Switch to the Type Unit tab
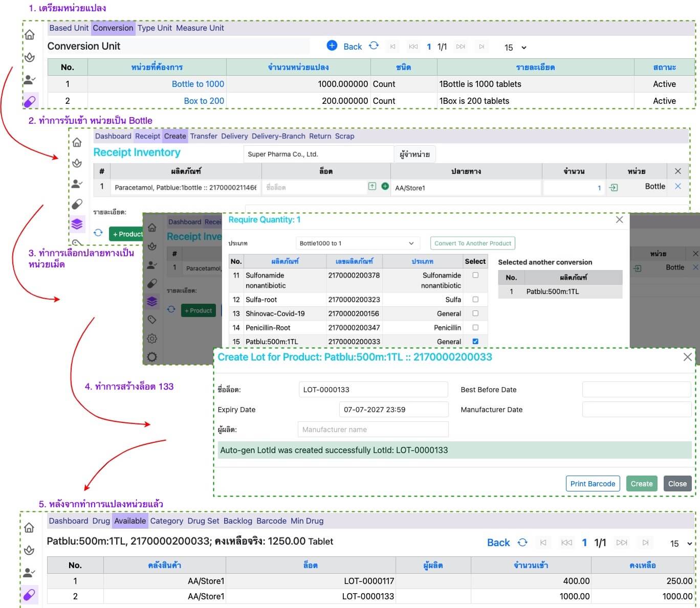Screen dimensions: 700x608 tap(155, 28)
